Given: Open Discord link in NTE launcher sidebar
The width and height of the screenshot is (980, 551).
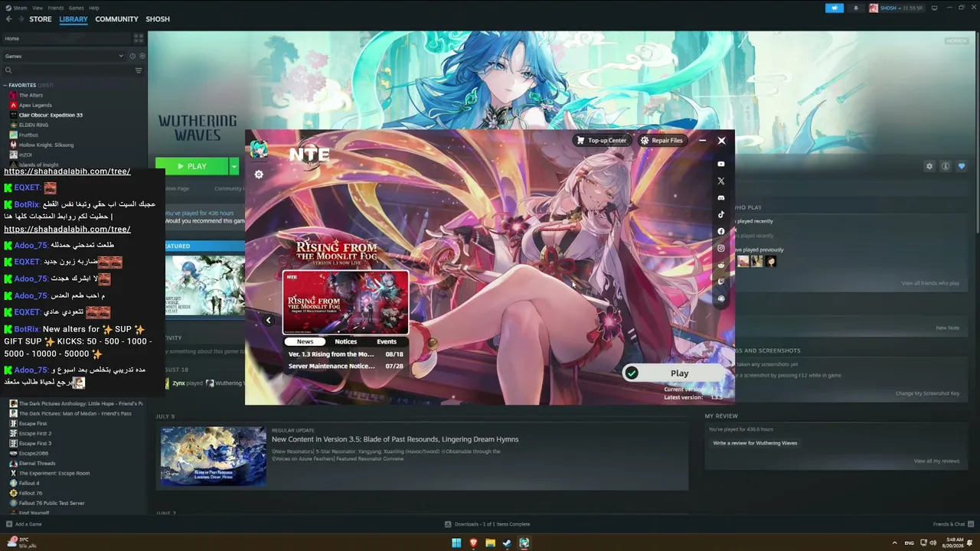Looking at the screenshot, I should [x=720, y=197].
